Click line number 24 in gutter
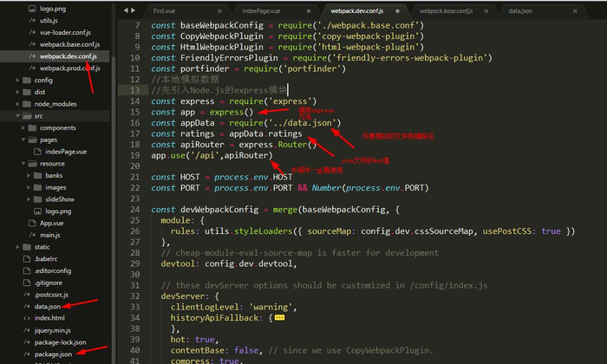The width and height of the screenshot is (607, 364). (134, 209)
